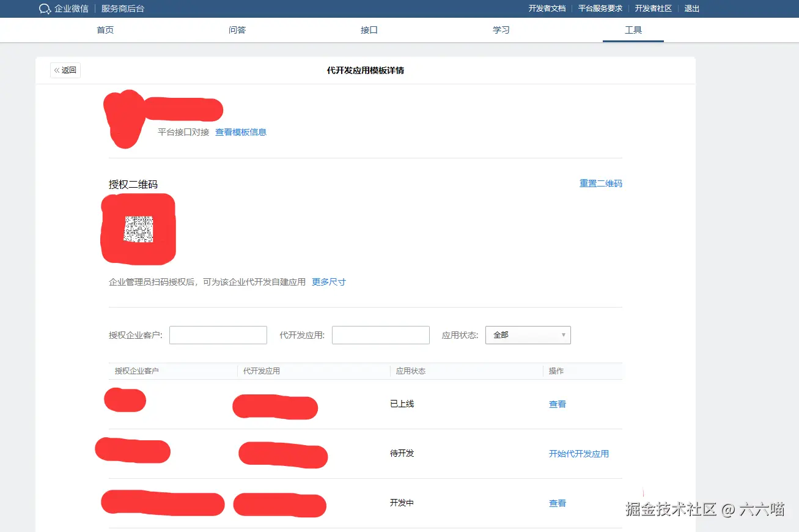Click the 开发中 status text
Viewport: 799px width, 532px height.
coord(402,503)
